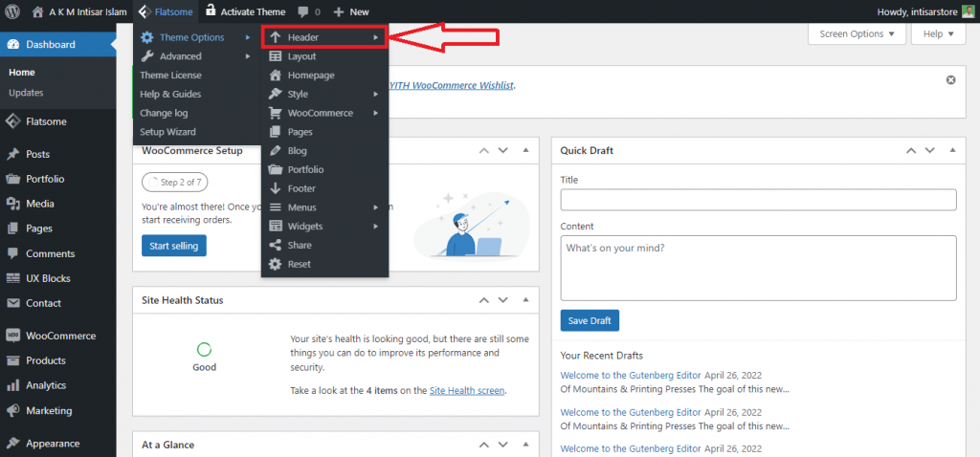Click the Widgets icon in submenu
This screenshot has height=457, width=980.
tap(275, 226)
